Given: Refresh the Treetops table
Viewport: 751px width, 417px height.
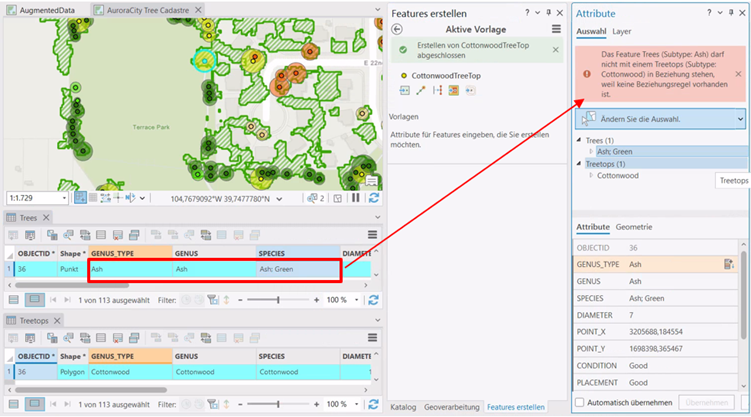Looking at the screenshot, I should pos(374,404).
